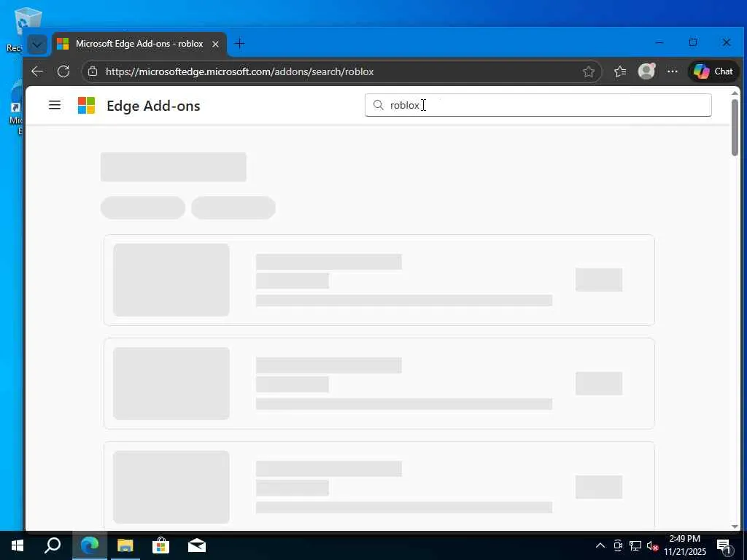Refresh the page with the reload icon

pyautogui.click(x=63, y=71)
